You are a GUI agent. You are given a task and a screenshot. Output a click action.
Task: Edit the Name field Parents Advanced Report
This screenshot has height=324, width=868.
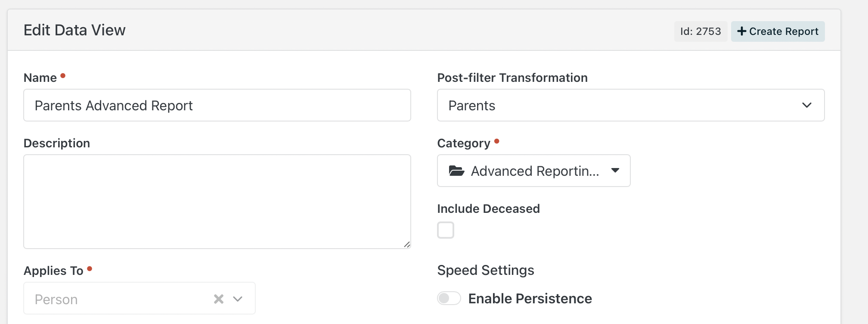217,105
